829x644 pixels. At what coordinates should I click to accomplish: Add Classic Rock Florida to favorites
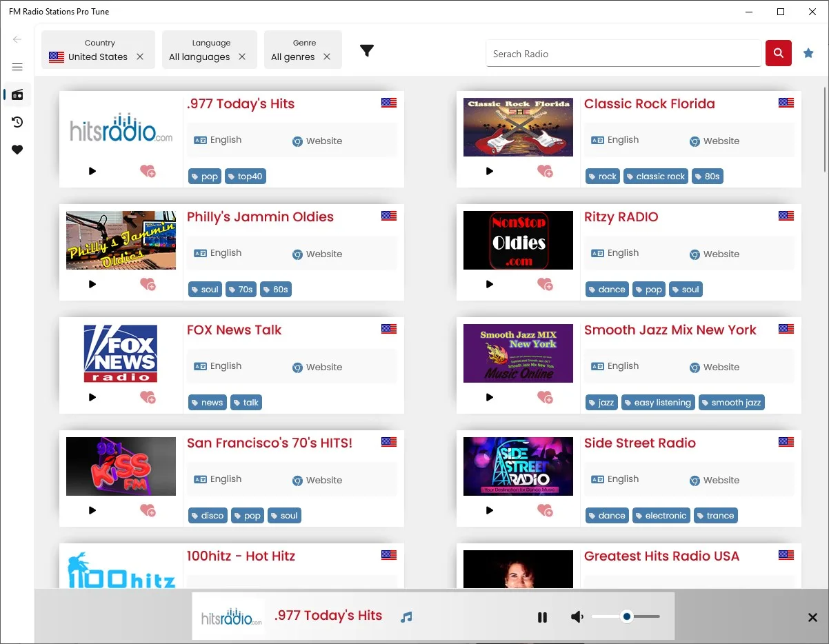[545, 171]
